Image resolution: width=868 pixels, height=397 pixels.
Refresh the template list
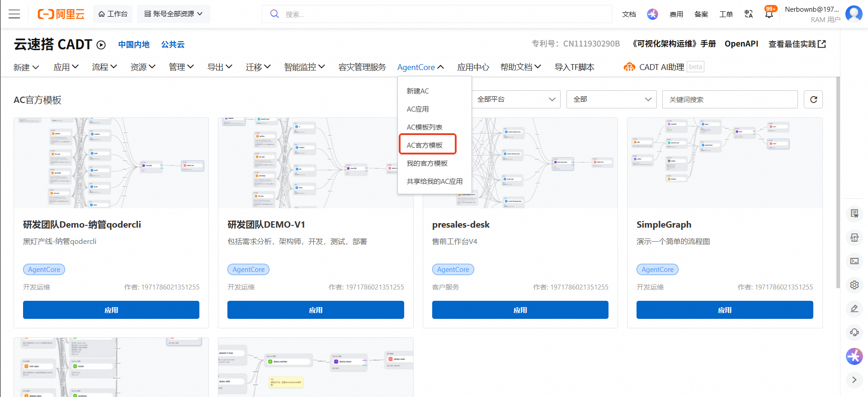pyautogui.click(x=813, y=99)
